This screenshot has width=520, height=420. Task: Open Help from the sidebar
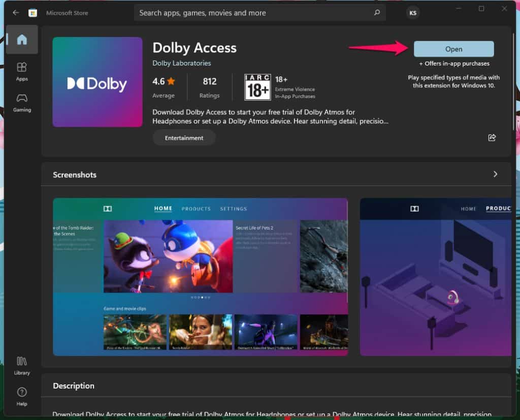point(22,397)
